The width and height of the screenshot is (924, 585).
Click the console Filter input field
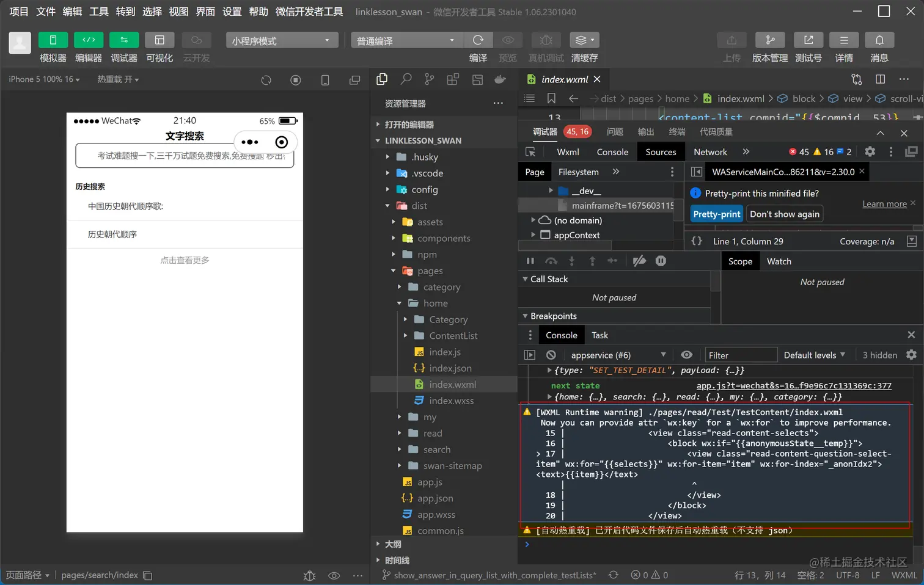coord(741,355)
